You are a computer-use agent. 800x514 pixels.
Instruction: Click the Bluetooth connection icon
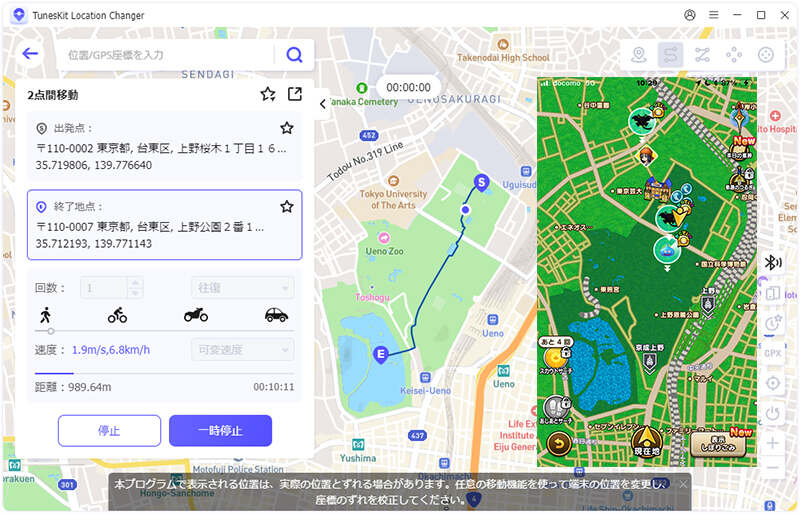773,262
